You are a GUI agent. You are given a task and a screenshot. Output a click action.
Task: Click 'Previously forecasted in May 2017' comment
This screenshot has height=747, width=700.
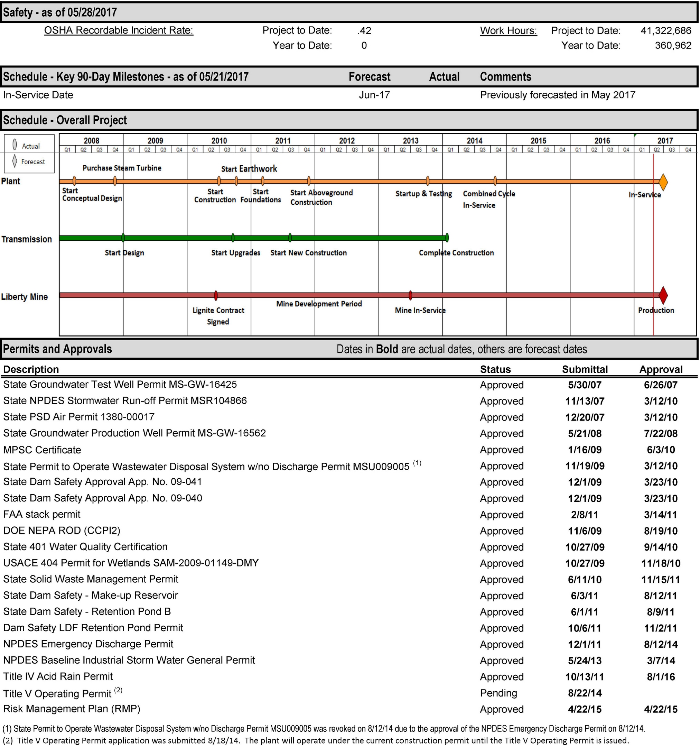pyautogui.click(x=558, y=95)
